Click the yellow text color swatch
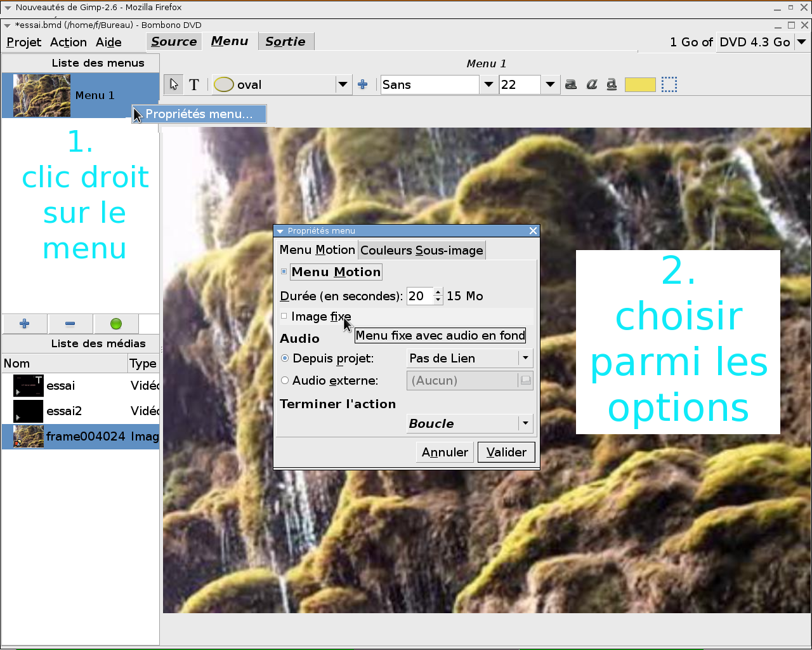This screenshot has height=650, width=812. coord(640,84)
